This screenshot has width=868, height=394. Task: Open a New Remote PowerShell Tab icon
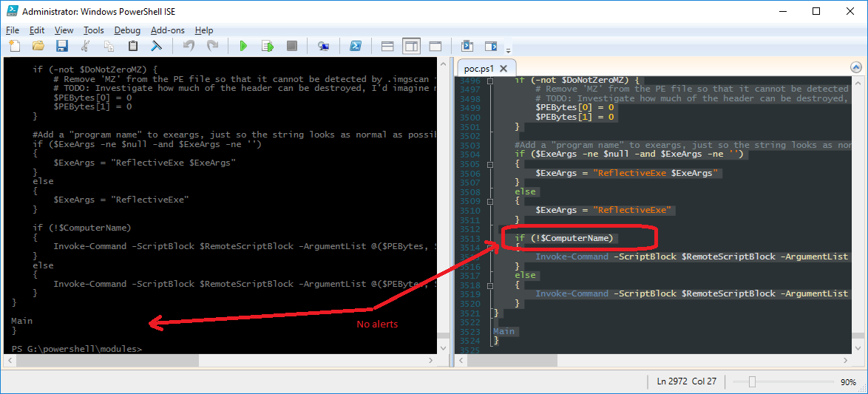323,46
